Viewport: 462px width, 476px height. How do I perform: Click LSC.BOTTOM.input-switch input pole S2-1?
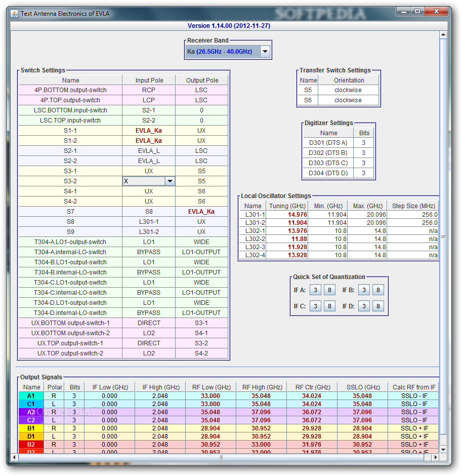click(x=149, y=110)
